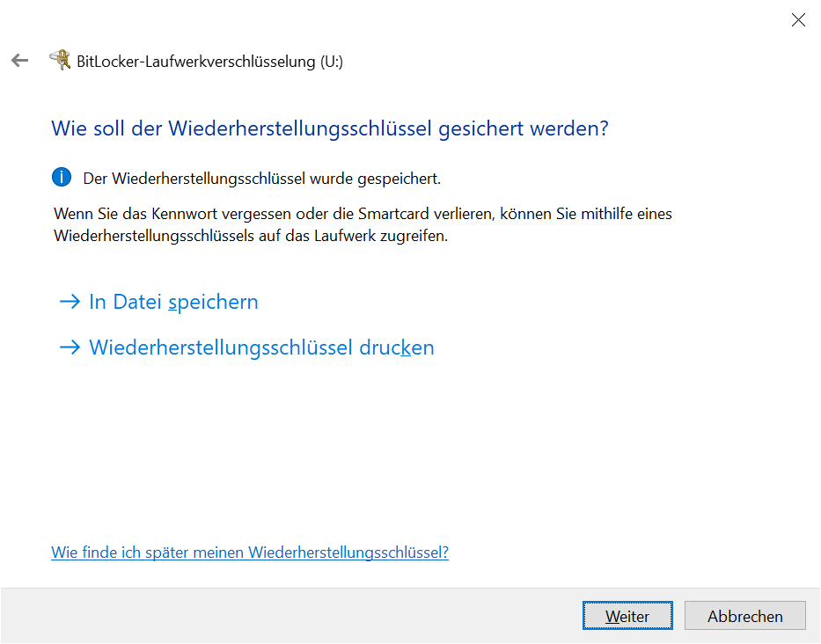The width and height of the screenshot is (821, 644).
Task: Click the message 'Der Wiederherstellungsschlüssel wurde gespeichert'
Action: point(261,179)
